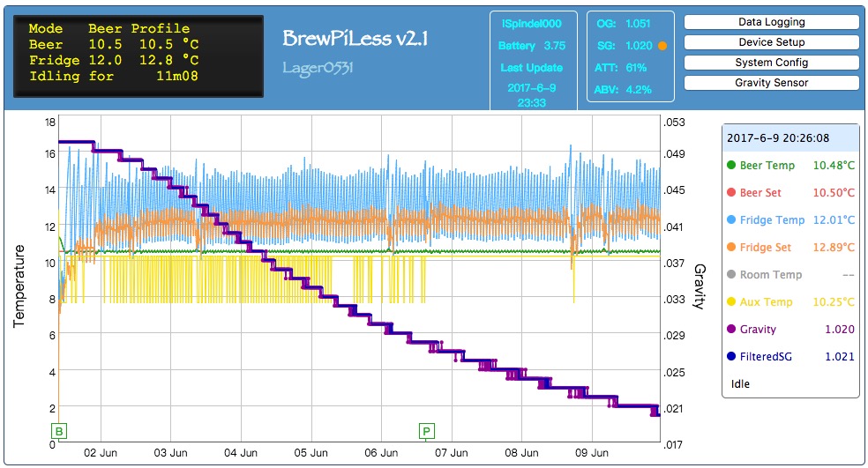Open Gravity Sensor settings

click(x=771, y=83)
